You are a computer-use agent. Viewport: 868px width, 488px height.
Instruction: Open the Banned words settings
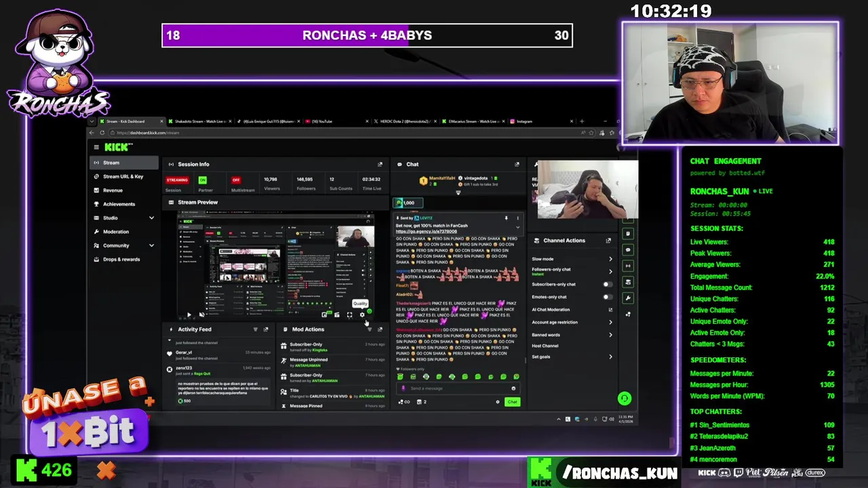[x=572, y=335]
